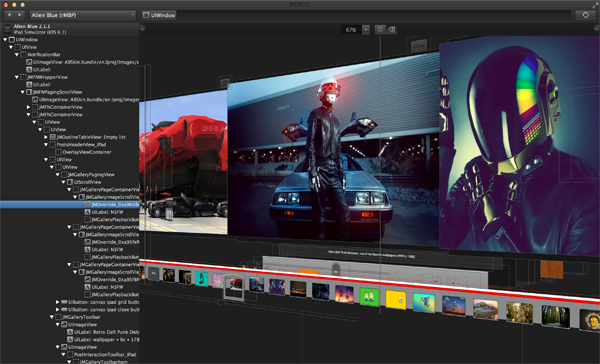This screenshot has height=364, width=600.
Task: Collapse the JMFNPagingScrollView node
Action: (x=23, y=92)
